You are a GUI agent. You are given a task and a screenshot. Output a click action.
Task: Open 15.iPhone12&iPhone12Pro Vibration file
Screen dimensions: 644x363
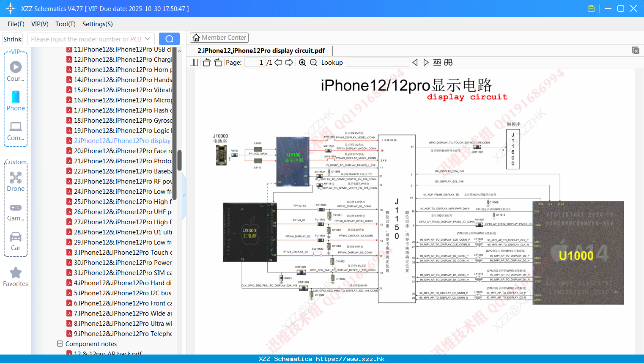point(119,90)
